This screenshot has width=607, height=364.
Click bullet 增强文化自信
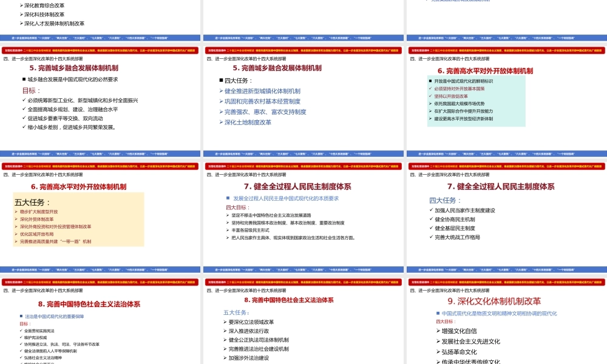click(459, 331)
